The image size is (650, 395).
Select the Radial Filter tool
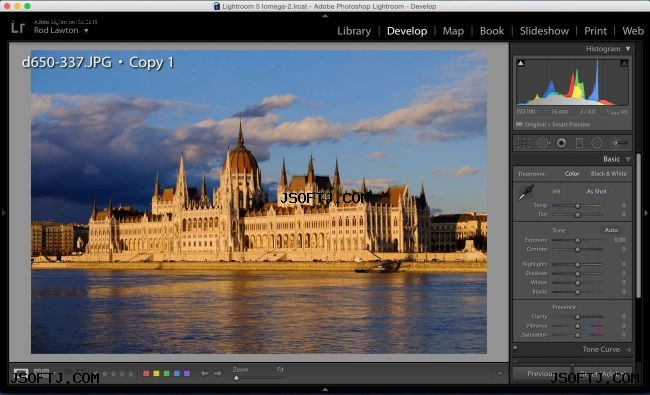click(x=597, y=143)
